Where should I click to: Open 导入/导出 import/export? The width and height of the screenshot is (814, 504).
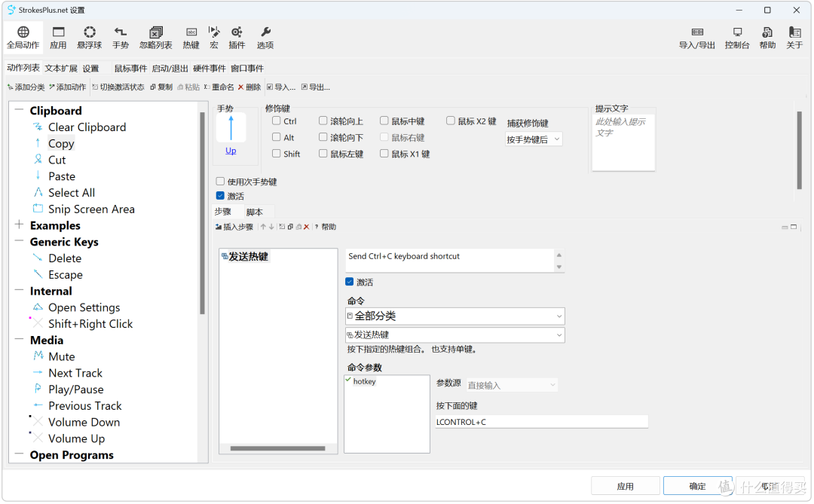pos(697,38)
